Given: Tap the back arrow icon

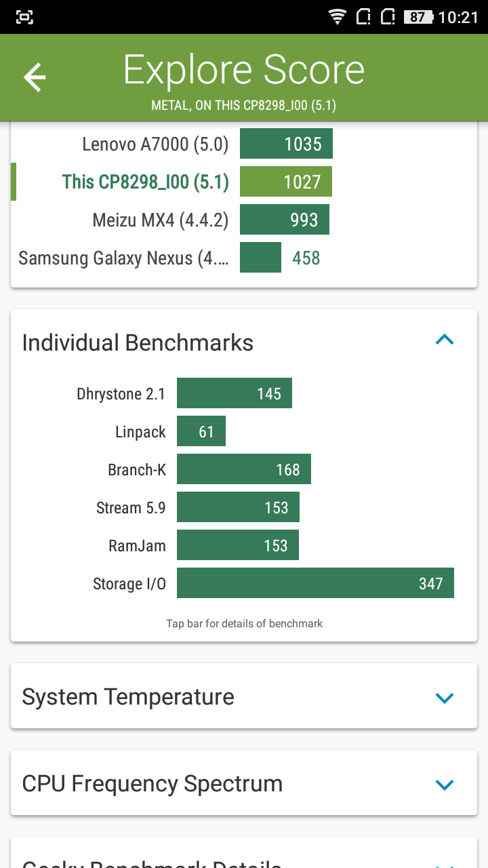Looking at the screenshot, I should pos(35,77).
